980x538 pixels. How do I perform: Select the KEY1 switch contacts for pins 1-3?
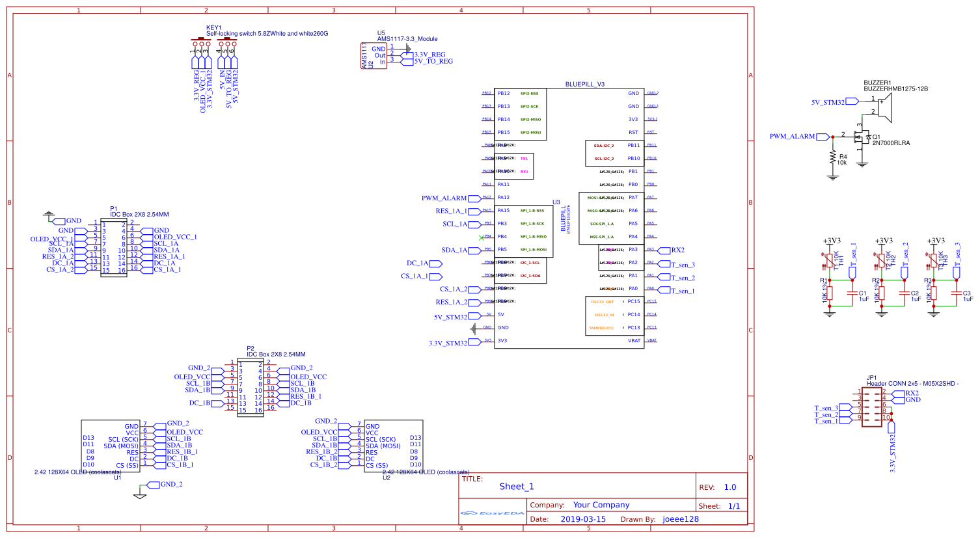coord(201,42)
